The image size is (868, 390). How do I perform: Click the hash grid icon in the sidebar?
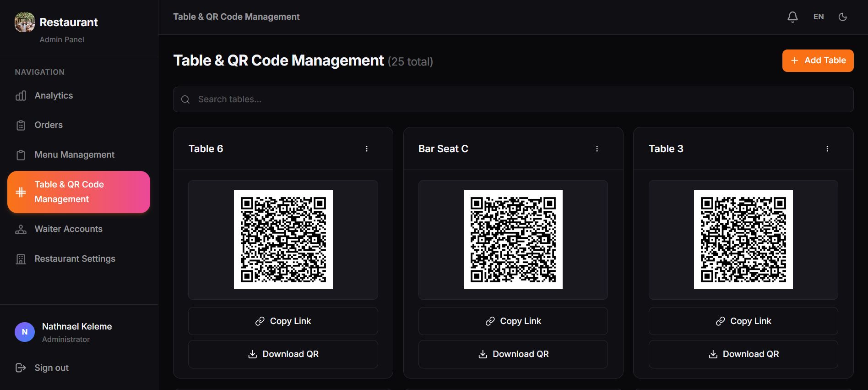click(x=21, y=192)
